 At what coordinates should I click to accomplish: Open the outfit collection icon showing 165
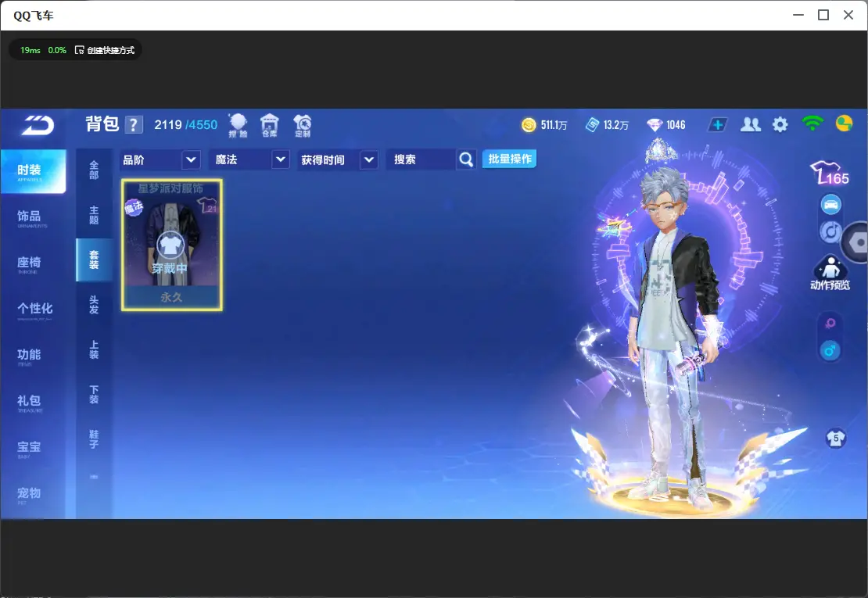(x=829, y=173)
